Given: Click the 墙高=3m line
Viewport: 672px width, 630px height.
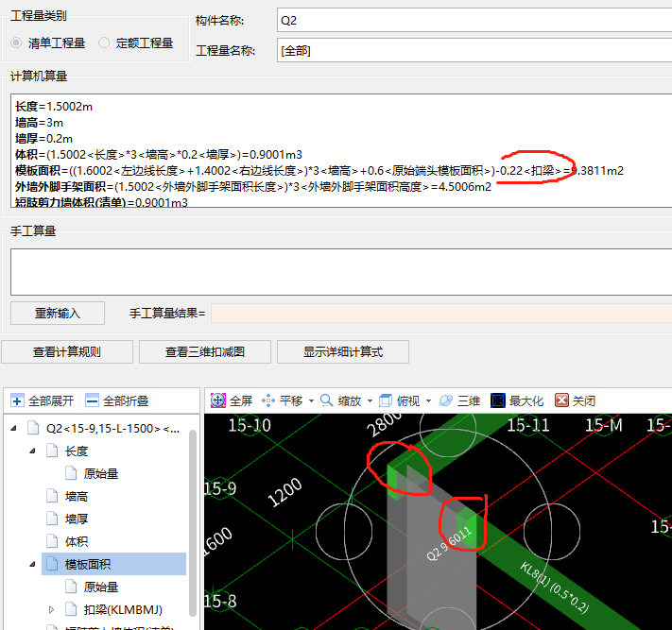Looking at the screenshot, I should point(39,123).
